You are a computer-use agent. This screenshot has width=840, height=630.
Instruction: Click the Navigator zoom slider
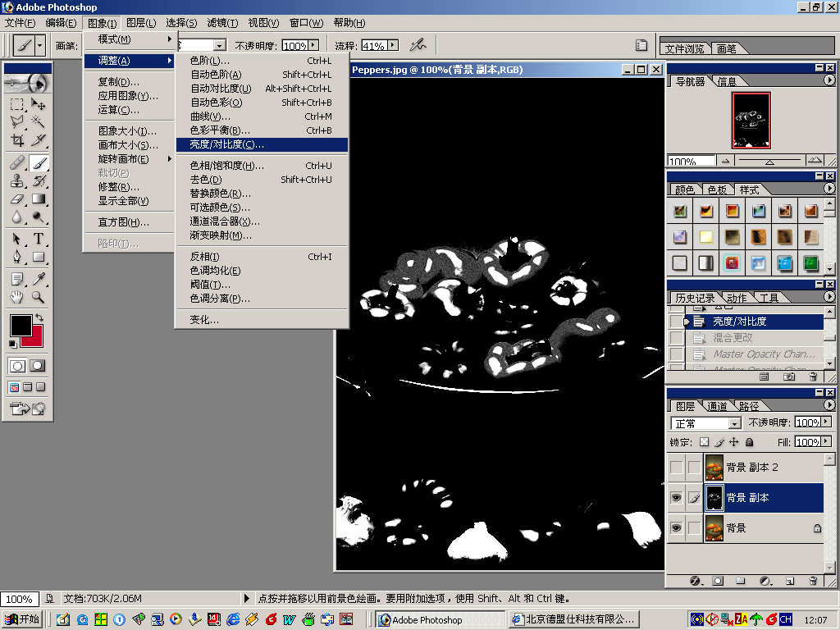pos(769,161)
